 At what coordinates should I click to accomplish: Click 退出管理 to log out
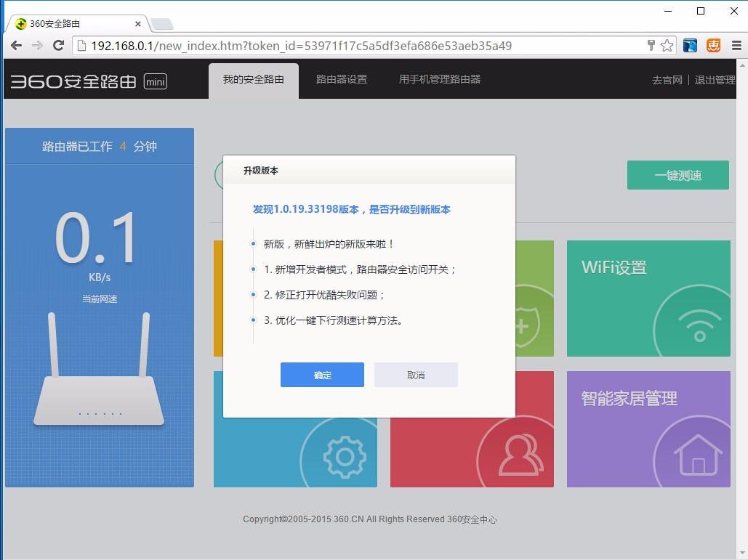pyautogui.click(x=715, y=80)
